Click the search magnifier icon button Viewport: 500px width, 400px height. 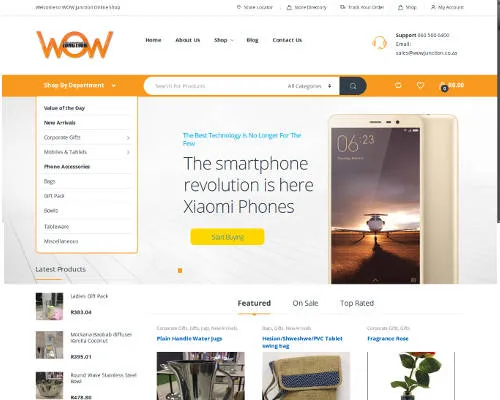click(353, 86)
